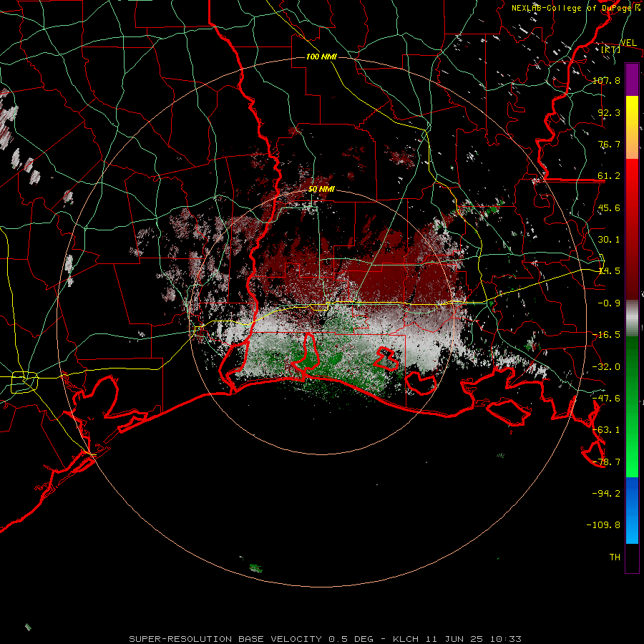Viewport: 644px width, 644px height.
Task: Select the TH threshold label
Action: tap(615, 557)
